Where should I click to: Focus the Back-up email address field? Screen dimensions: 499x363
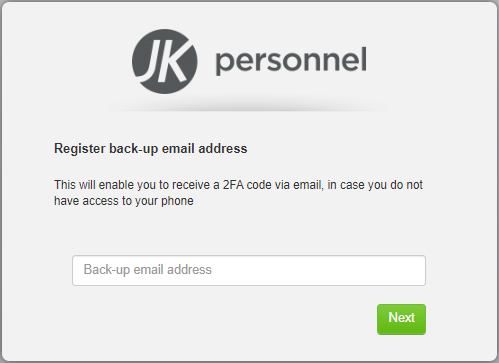pos(249,270)
